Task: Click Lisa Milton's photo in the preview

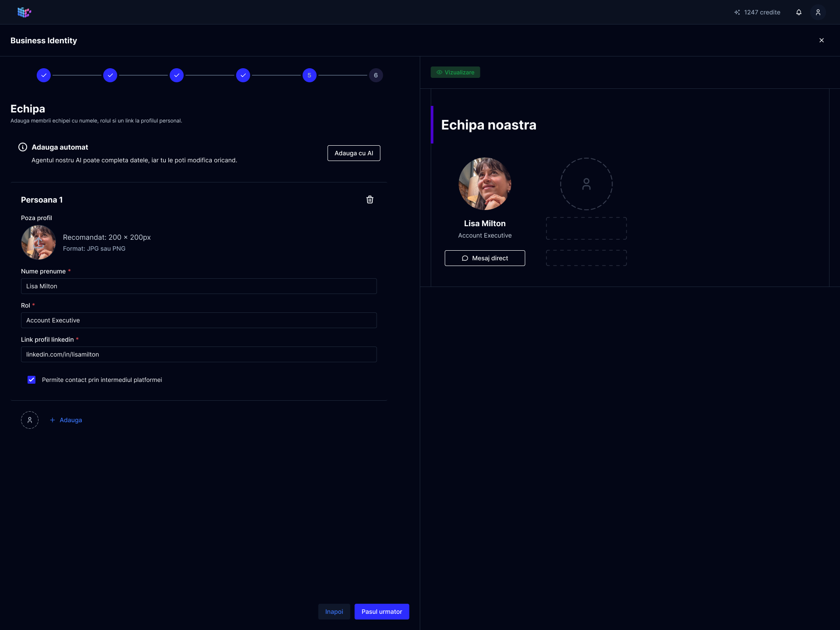Action: coord(485,184)
